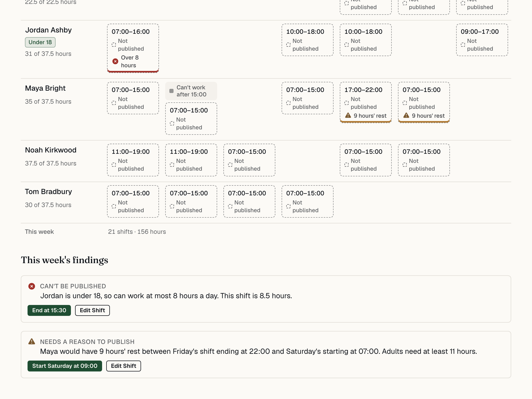Click the red error icon on Jordan's 07:00–16:00 shift
The height and width of the screenshot is (399, 532).
pyautogui.click(x=115, y=61)
